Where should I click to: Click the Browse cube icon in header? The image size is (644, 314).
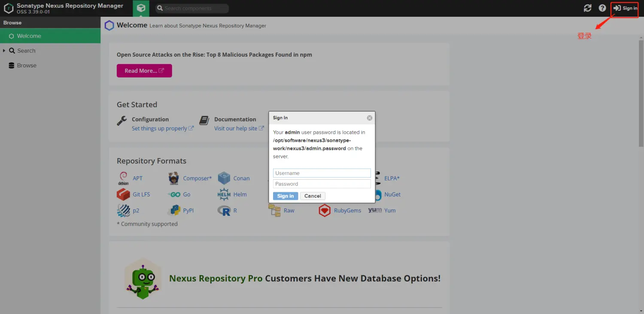pyautogui.click(x=141, y=8)
